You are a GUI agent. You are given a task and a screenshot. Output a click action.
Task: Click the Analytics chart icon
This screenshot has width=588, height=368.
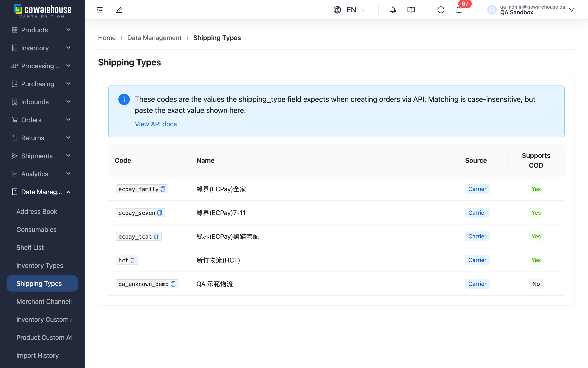click(x=14, y=174)
